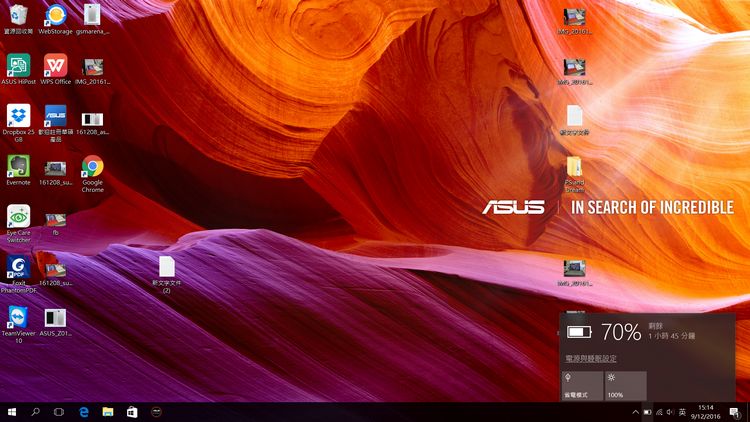Image resolution: width=750 pixels, height=422 pixels.
Task: Open Task View from taskbar
Action: coord(59,412)
